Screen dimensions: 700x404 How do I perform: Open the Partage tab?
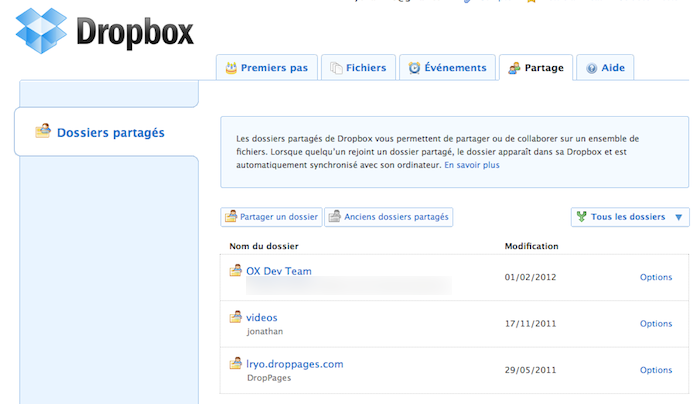[536, 68]
